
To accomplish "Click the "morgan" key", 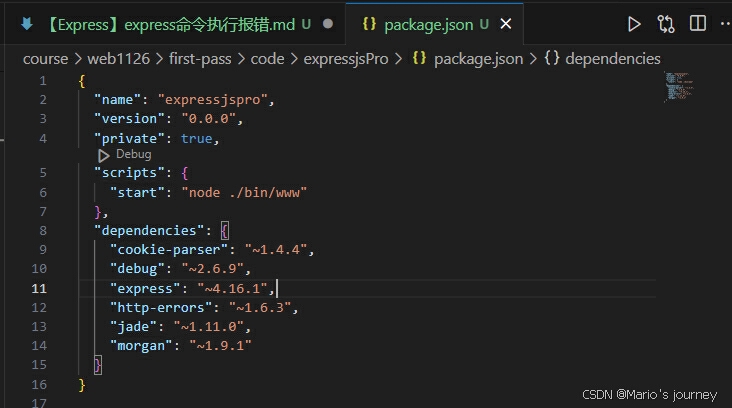I will (x=141, y=346).
